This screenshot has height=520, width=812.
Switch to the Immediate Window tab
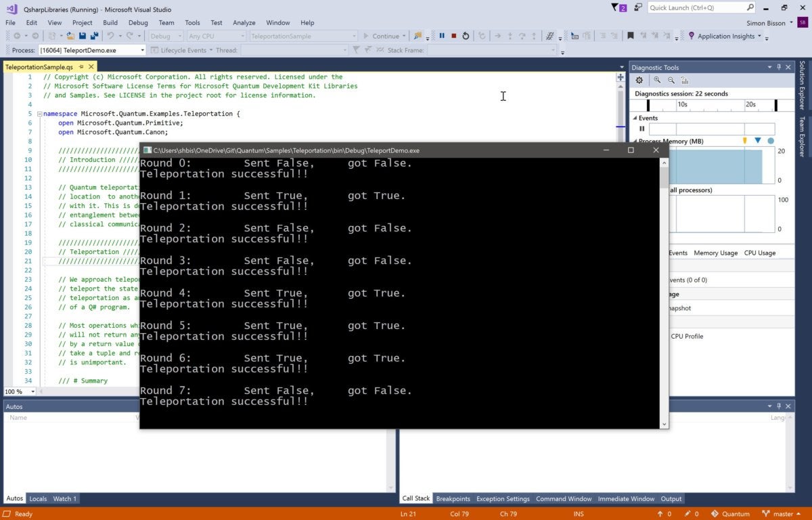[x=626, y=498]
